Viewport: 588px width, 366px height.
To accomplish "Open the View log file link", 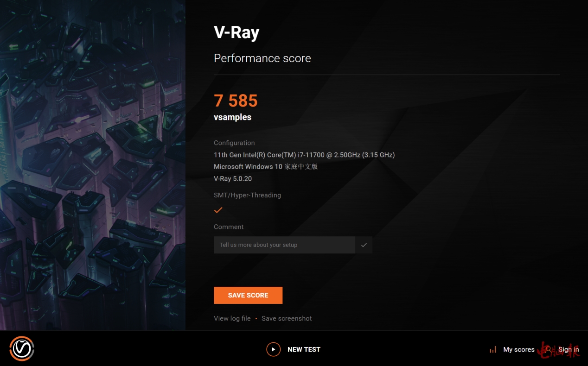I will [232, 318].
